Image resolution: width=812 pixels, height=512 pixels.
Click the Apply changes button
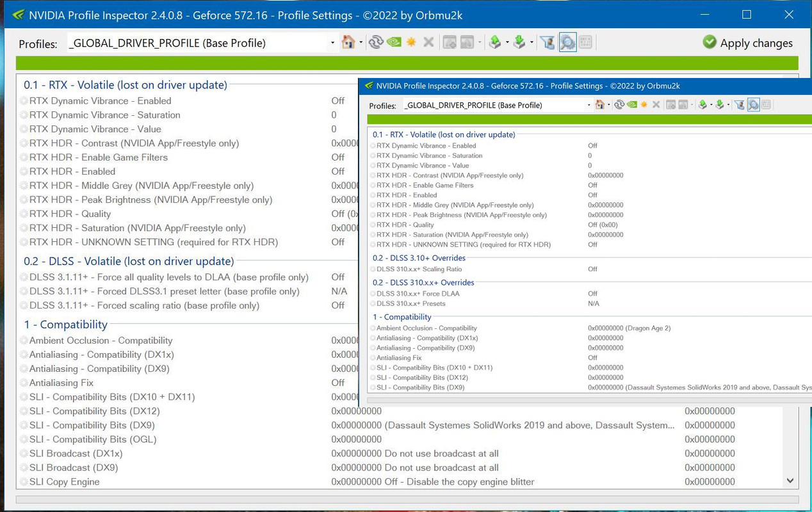pyautogui.click(x=747, y=43)
